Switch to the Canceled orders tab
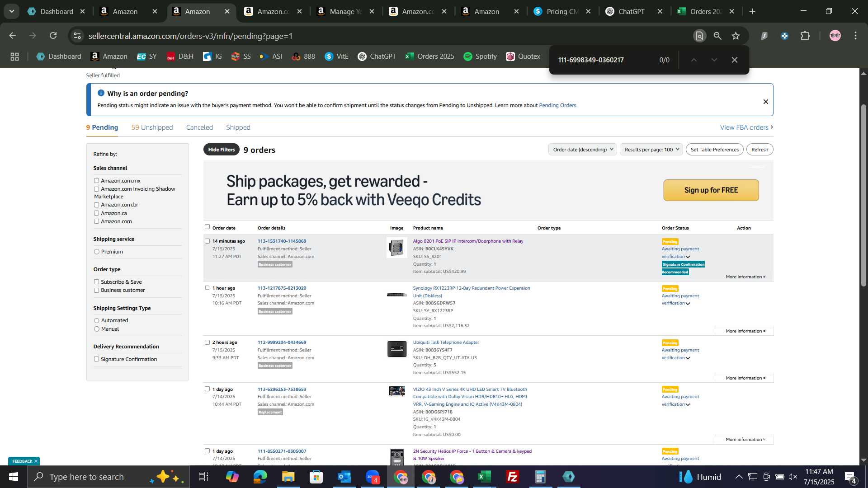 (x=199, y=127)
